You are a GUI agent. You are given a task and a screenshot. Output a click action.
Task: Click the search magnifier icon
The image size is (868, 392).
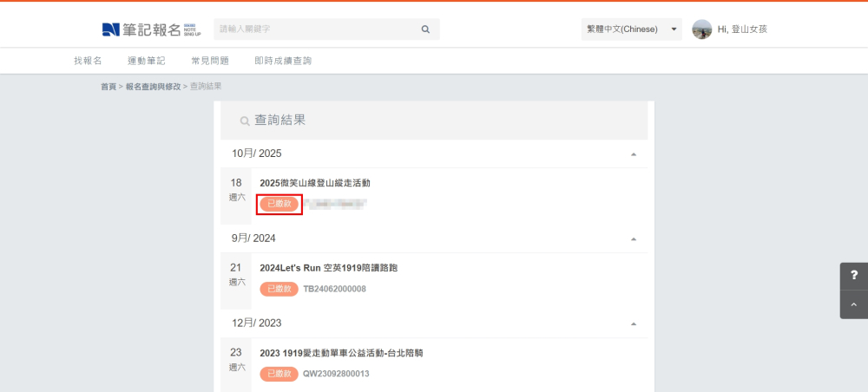click(425, 29)
